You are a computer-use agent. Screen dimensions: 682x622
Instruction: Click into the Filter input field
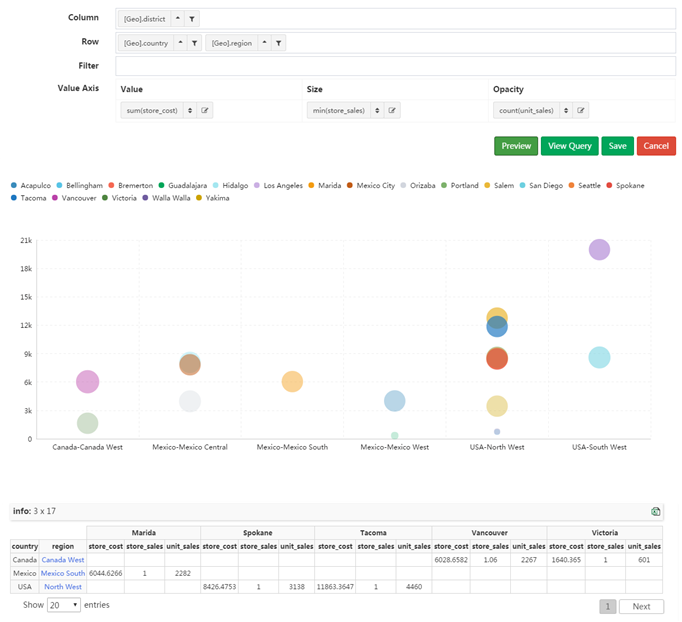(x=395, y=66)
